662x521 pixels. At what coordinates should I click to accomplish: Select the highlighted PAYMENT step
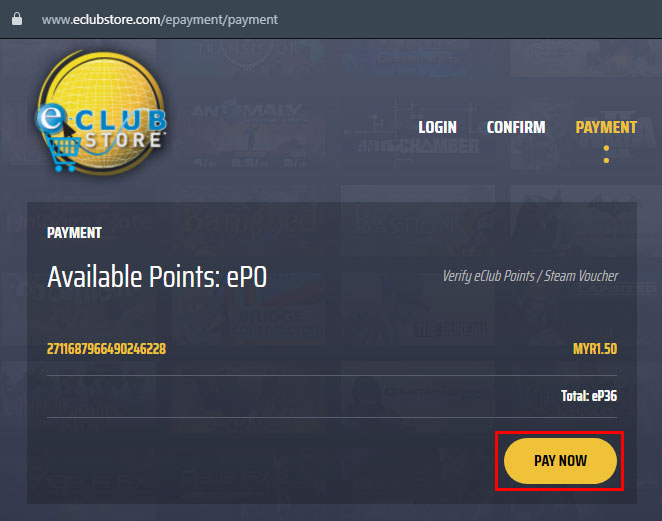[606, 127]
